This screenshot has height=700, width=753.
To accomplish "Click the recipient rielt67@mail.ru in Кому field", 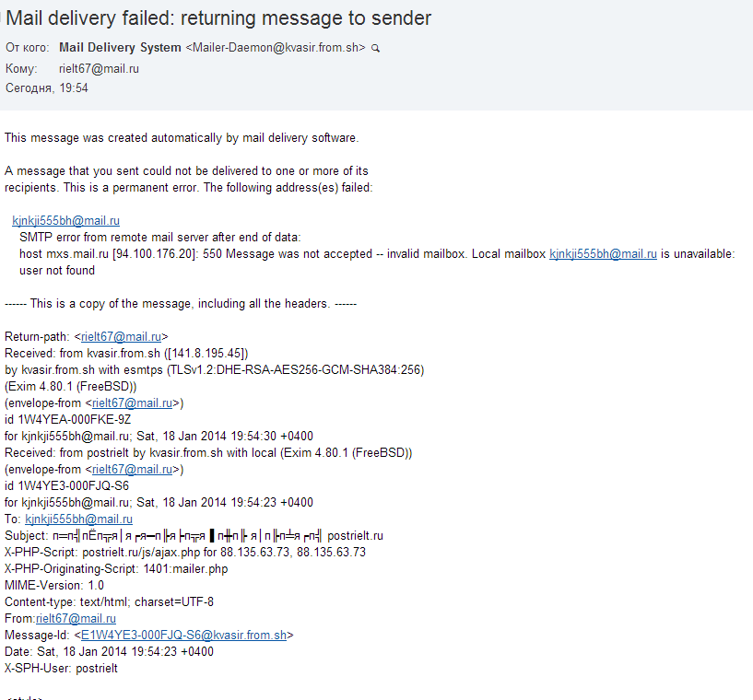I will [99, 68].
